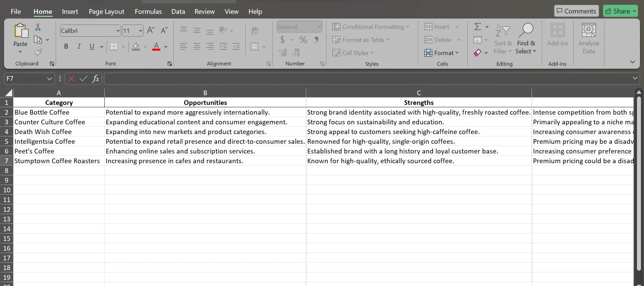Click Decrease Indent icon
The image size is (644, 286).
223,47
